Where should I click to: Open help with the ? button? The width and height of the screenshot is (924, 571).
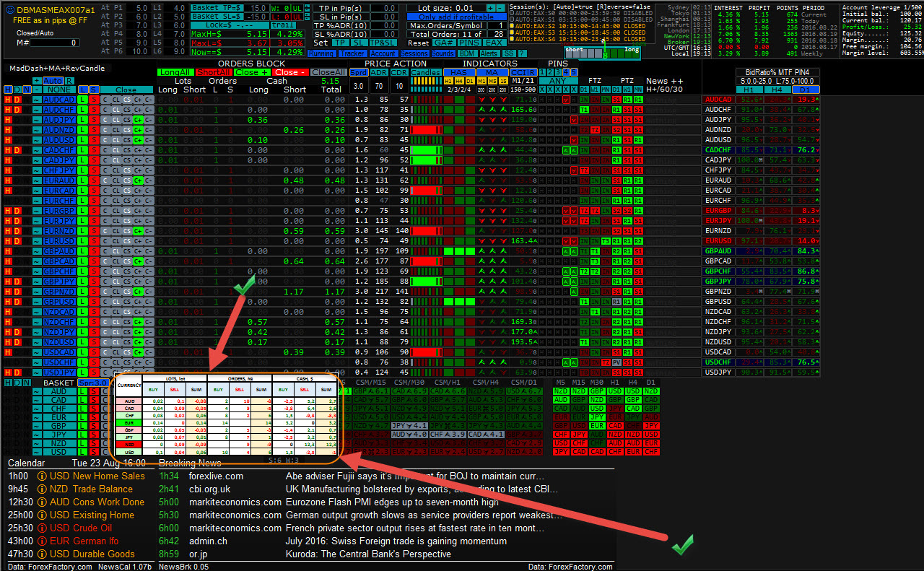[522, 53]
